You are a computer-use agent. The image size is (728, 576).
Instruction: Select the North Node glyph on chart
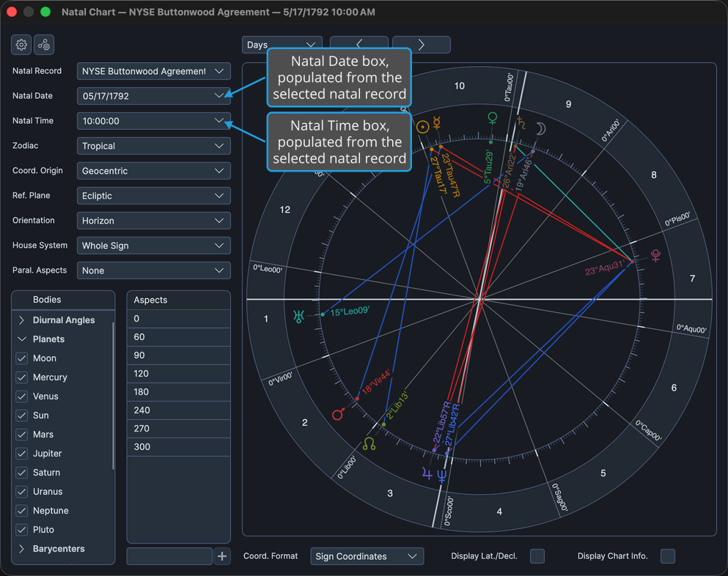[x=369, y=443]
